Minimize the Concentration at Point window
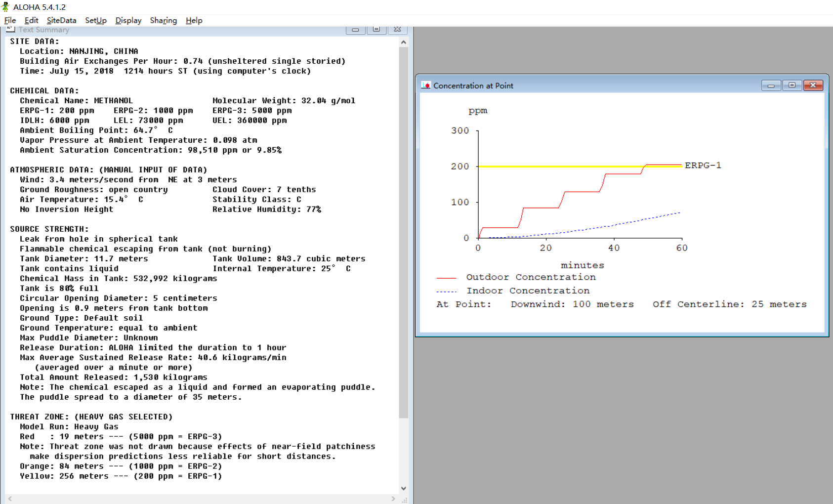The width and height of the screenshot is (833, 504). [771, 85]
